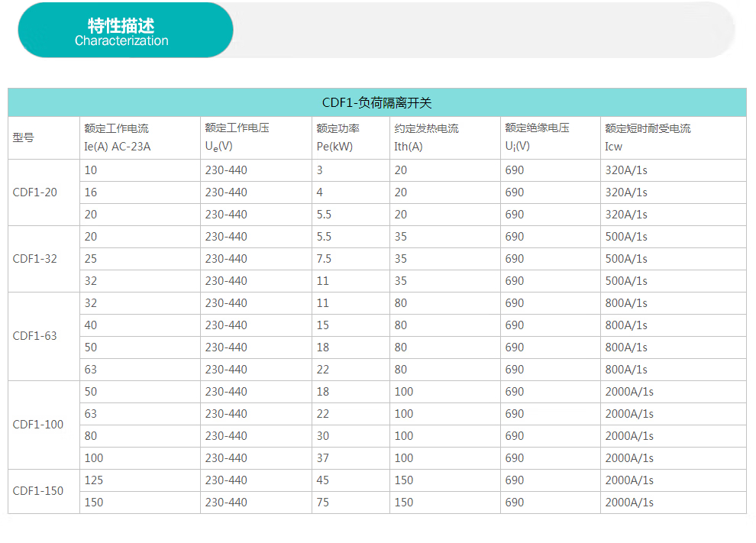Select the CDF1-100 model cell

38,425
